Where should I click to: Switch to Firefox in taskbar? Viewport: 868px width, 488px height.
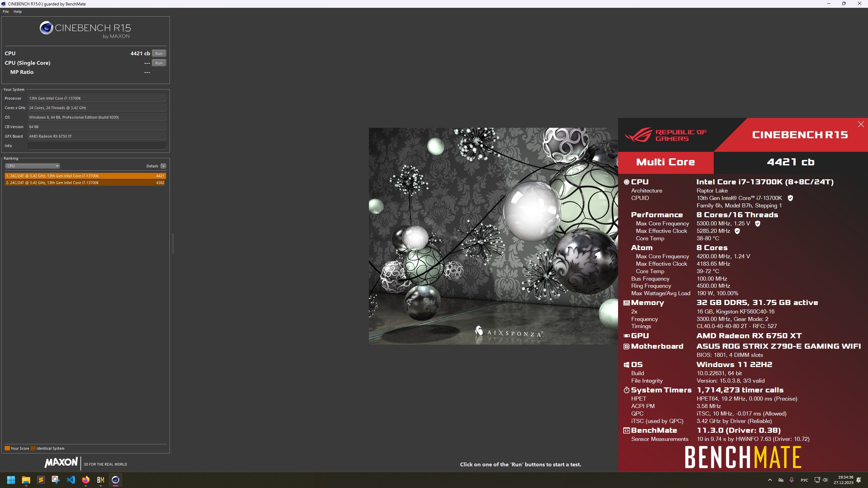coord(86,480)
